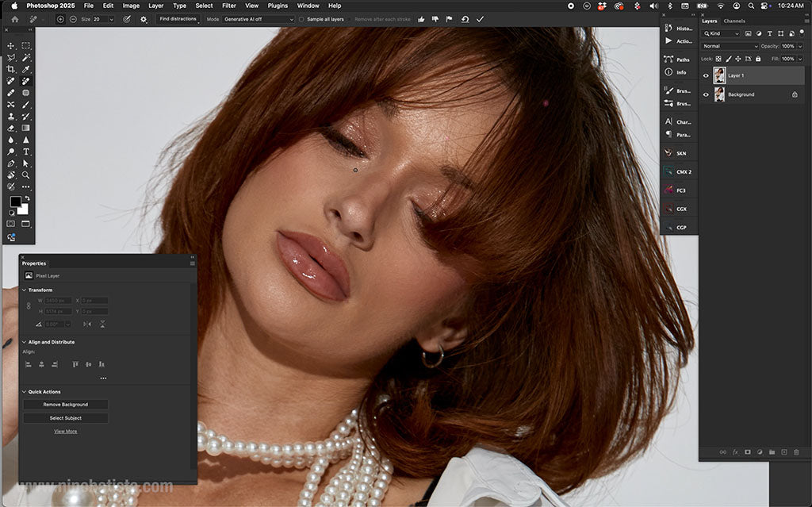Screen dimensions: 812x507
Task: Toggle visibility of Layer 1
Action: tap(705, 75)
